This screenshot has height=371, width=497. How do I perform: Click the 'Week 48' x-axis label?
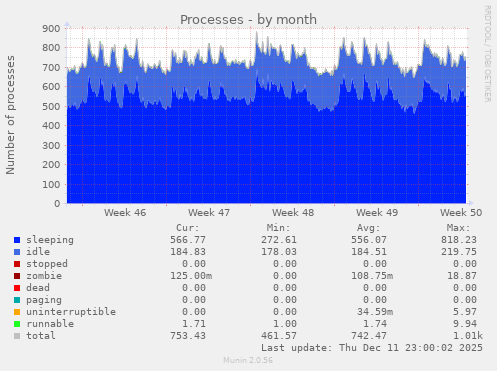tap(293, 213)
